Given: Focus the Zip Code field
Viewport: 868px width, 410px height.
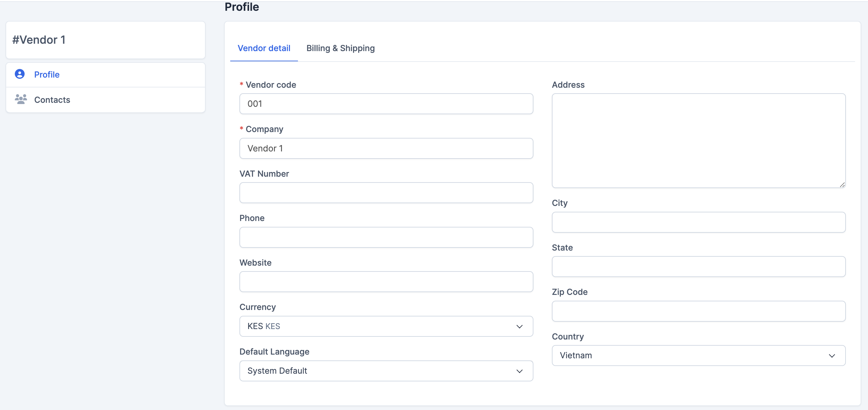Looking at the screenshot, I should [698, 311].
